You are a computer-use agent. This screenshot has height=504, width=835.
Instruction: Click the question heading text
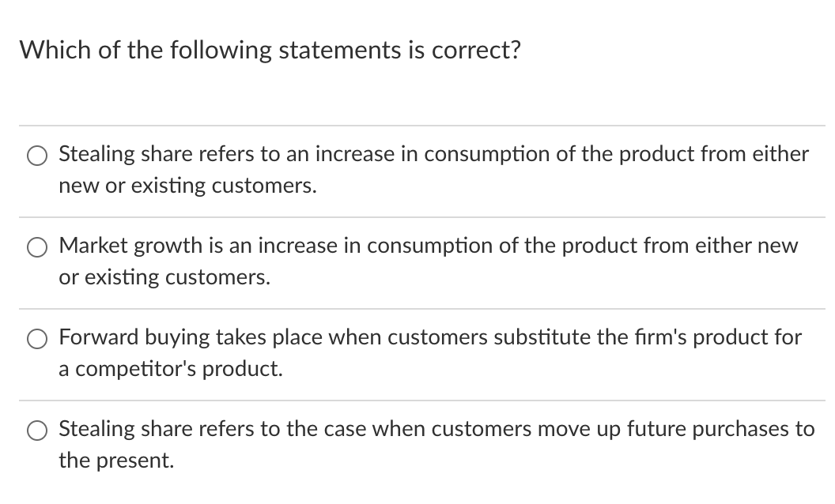[270, 50]
